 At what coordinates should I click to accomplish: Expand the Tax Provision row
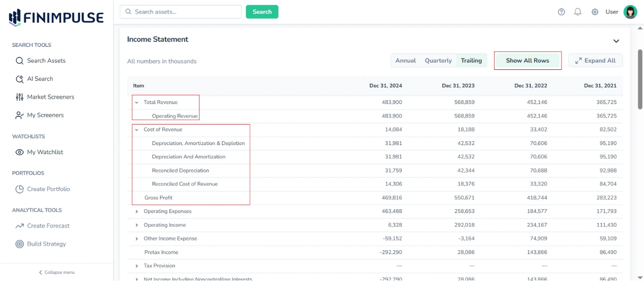tap(137, 265)
